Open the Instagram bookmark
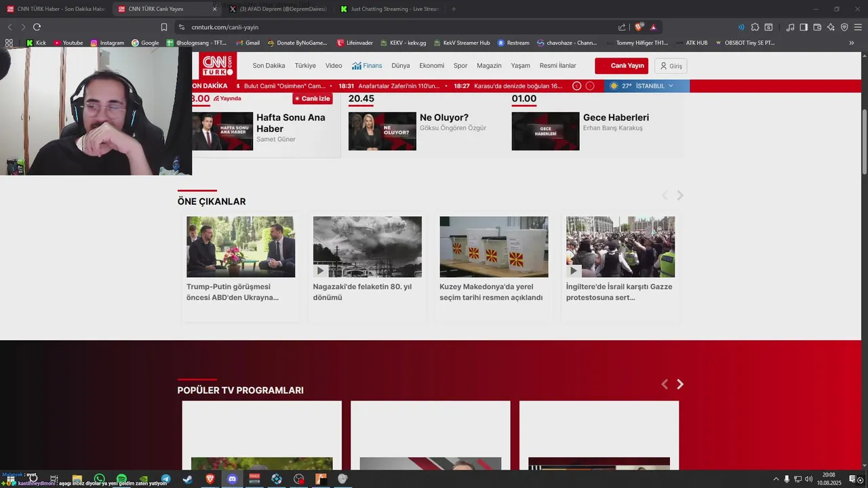 (x=107, y=43)
